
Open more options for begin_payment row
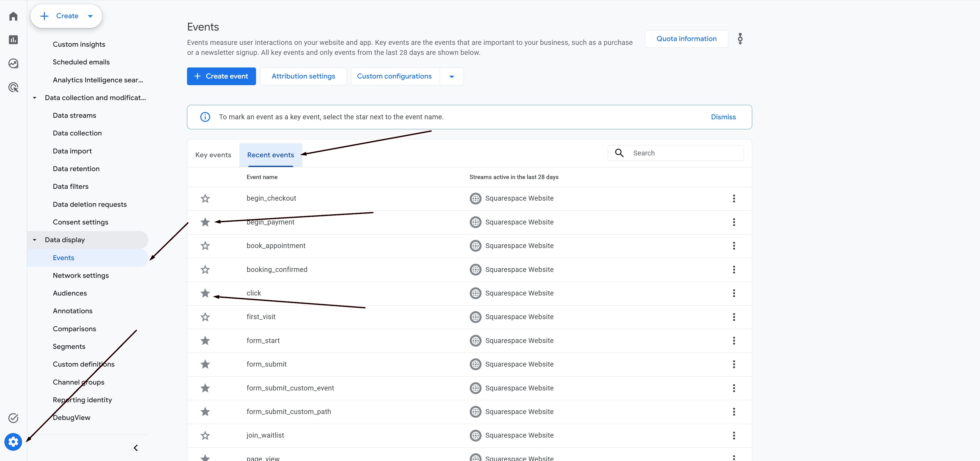pyautogui.click(x=734, y=222)
